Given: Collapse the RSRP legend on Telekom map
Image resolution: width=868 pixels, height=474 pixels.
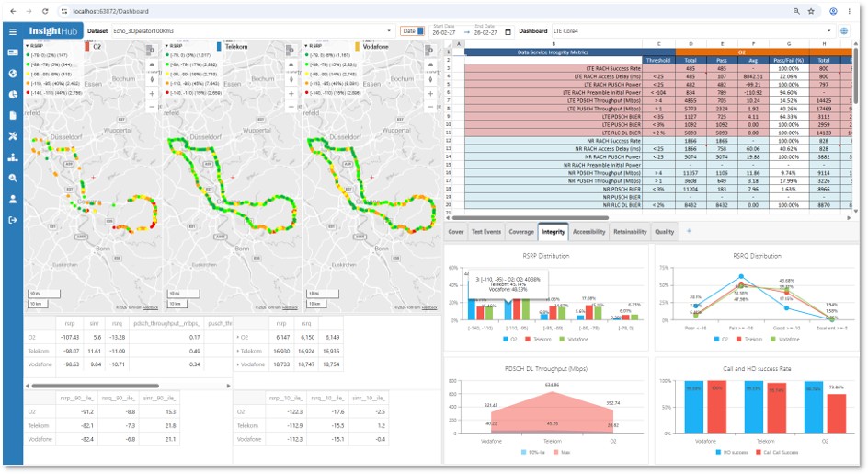Looking at the screenshot, I should (x=166, y=46).
